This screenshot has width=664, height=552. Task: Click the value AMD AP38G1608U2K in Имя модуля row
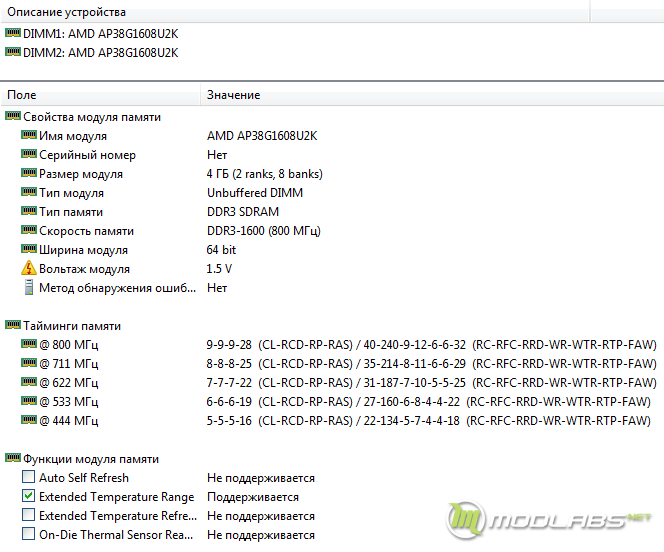pyautogui.click(x=262, y=136)
